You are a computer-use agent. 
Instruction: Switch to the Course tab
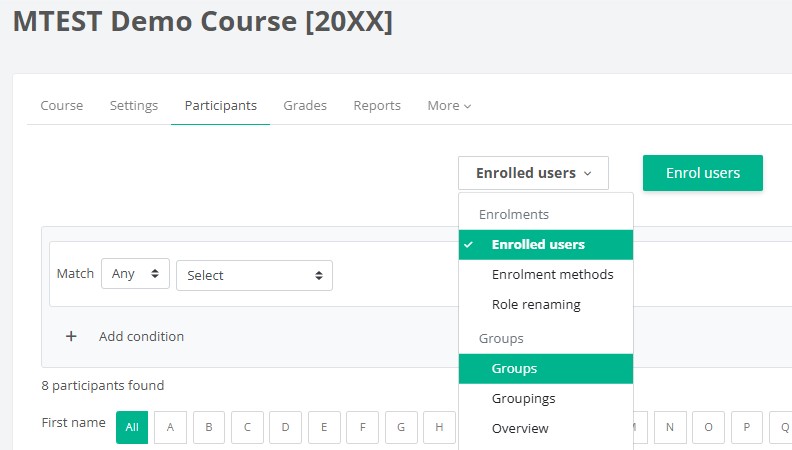point(62,106)
